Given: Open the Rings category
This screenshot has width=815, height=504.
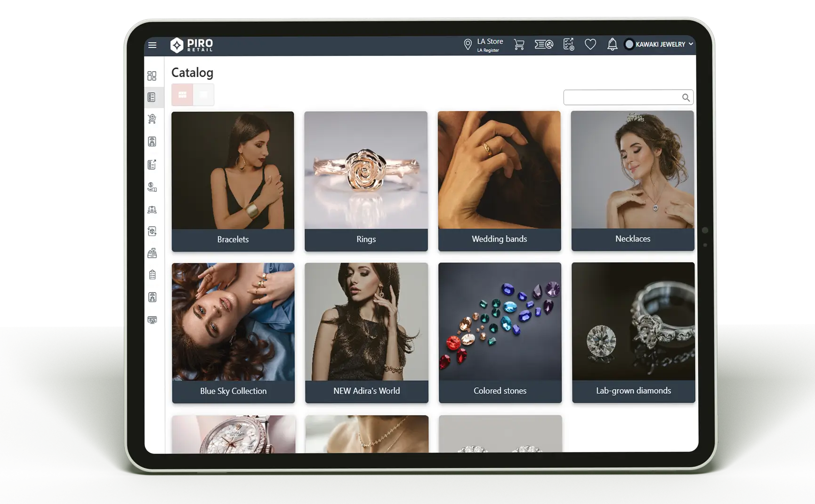Looking at the screenshot, I should 366,181.
